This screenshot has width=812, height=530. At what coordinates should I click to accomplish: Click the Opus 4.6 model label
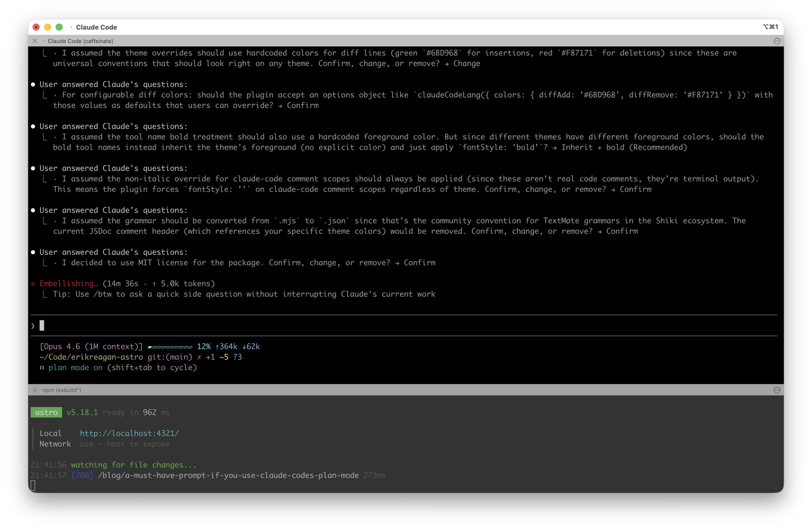coord(91,347)
